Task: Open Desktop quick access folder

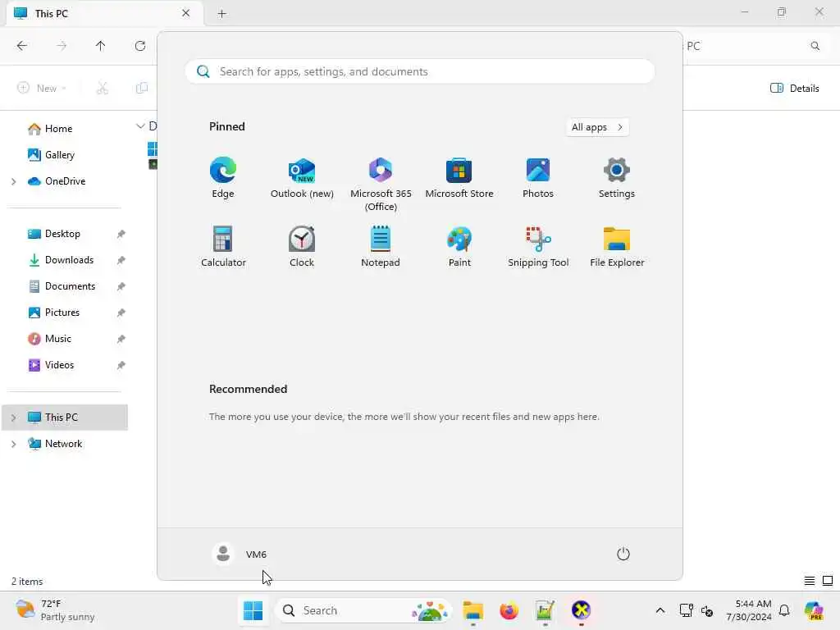Action: click(62, 234)
